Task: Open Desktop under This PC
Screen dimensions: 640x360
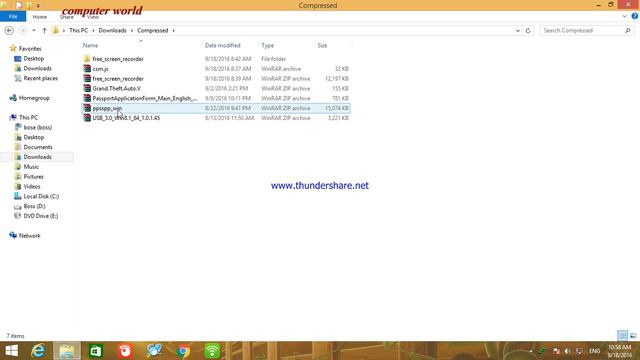Action: click(33, 137)
